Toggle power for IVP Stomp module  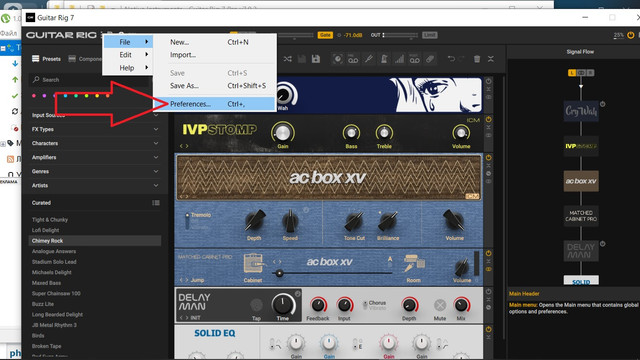coord(488,120)
